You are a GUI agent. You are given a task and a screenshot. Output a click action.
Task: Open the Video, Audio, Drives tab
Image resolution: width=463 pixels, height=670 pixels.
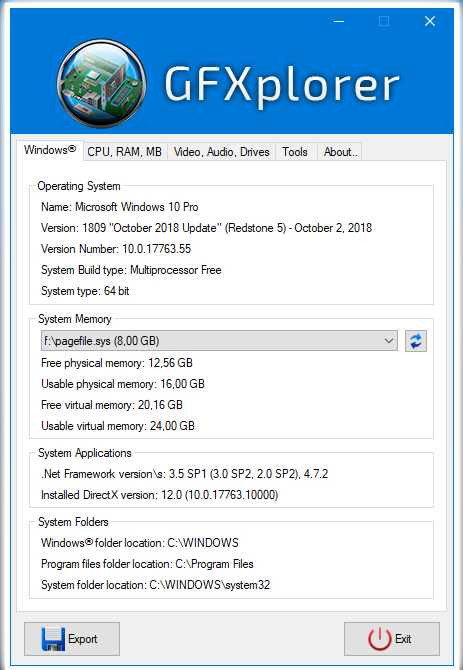[x=222, y=152]
